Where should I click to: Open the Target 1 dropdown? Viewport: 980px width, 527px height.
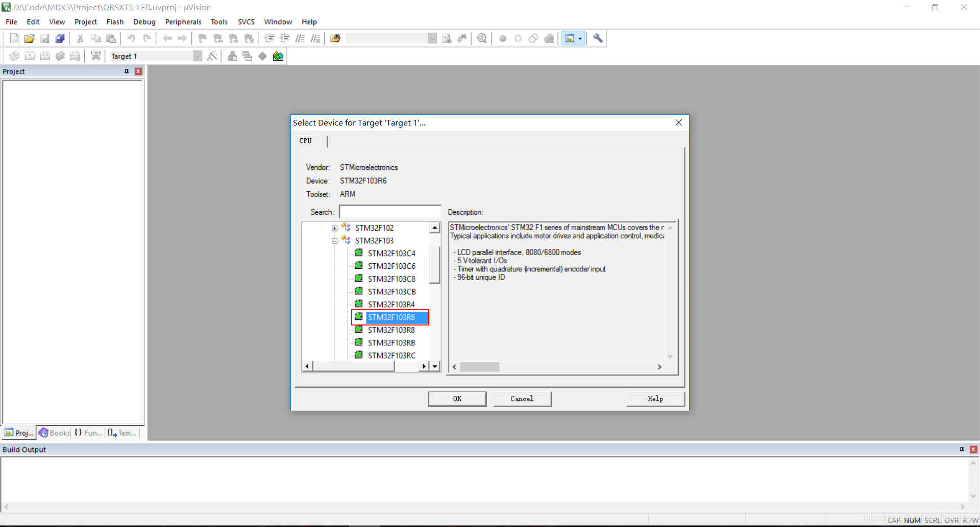coord(198,56)
